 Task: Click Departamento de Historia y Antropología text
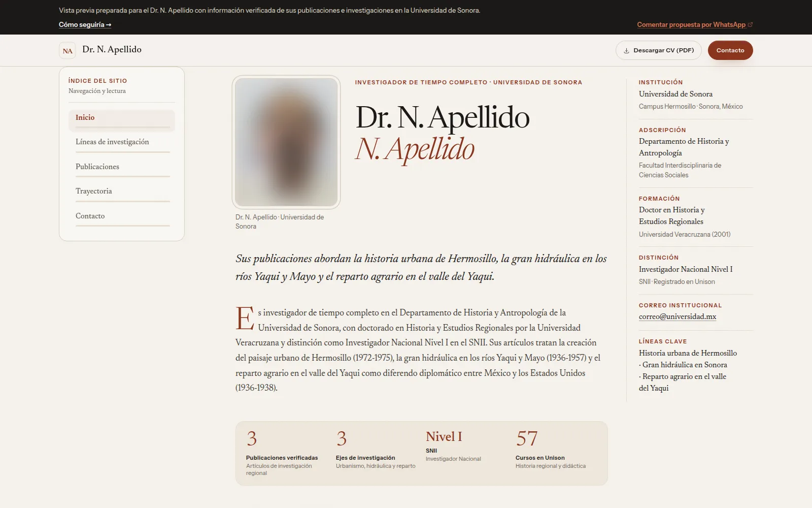pyautogui.click(x=684, y=147)
